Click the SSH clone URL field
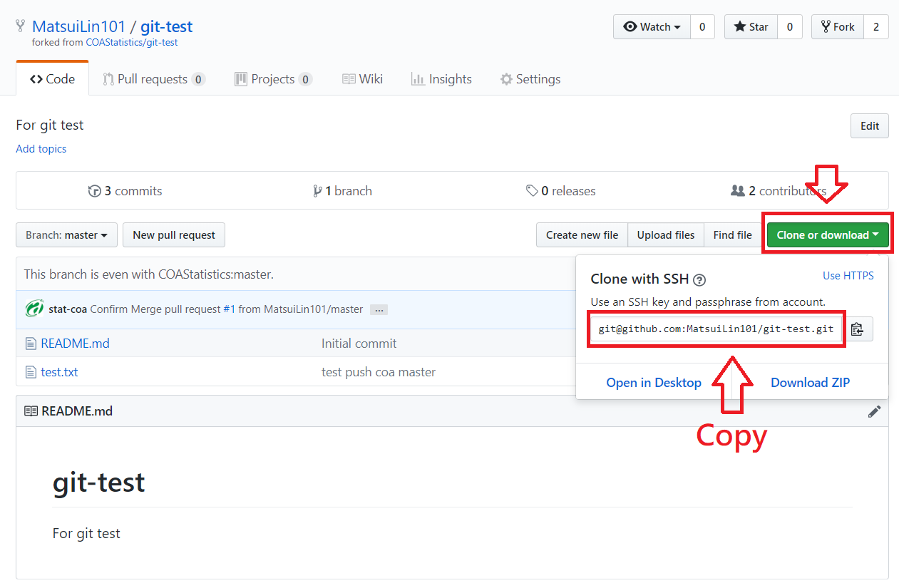The height and width of the screenshot is (588, 899). pyautogui.click(x=716, y=329)
